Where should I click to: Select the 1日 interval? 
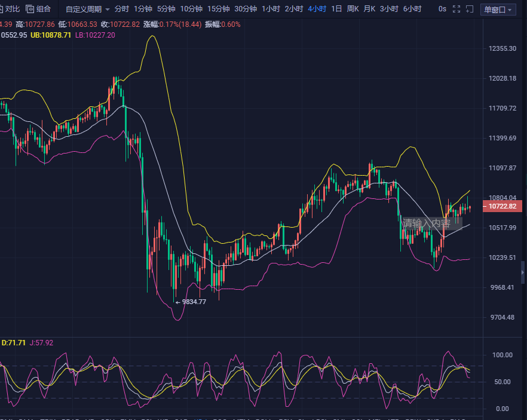point(336,9)
